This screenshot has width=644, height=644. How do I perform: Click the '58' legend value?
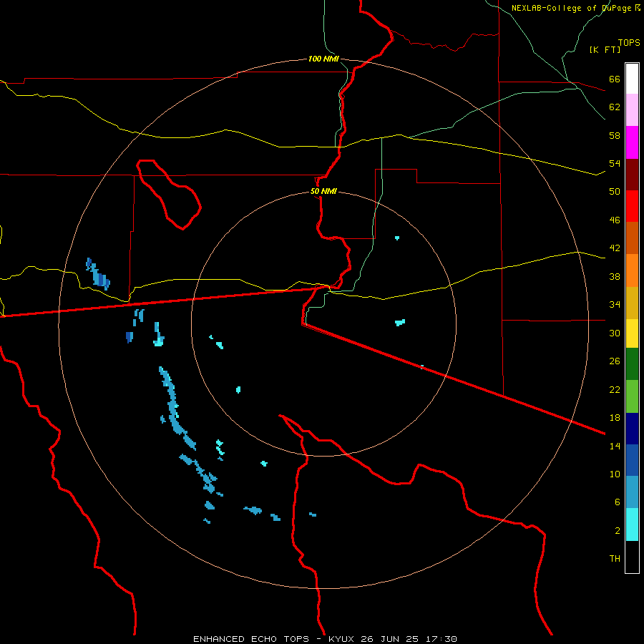pos(615,135)
